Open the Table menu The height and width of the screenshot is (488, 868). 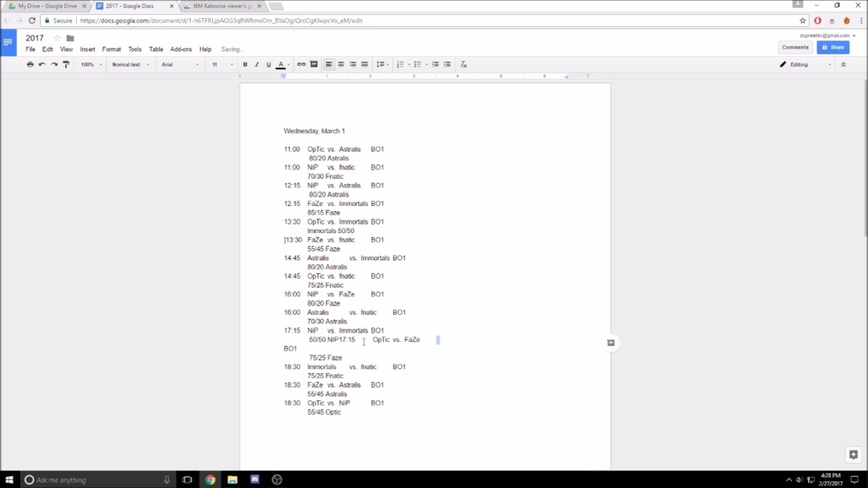pos(156,49)
